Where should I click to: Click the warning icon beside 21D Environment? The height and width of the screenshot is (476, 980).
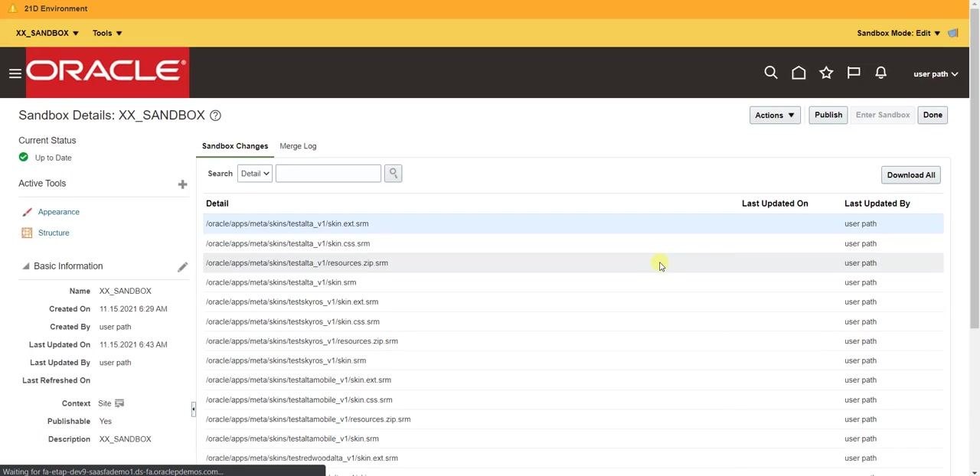coord(11,8)
